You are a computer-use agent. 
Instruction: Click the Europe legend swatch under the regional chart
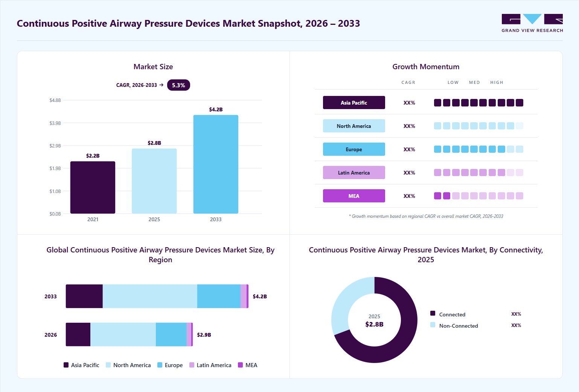[x=160, y=365]
